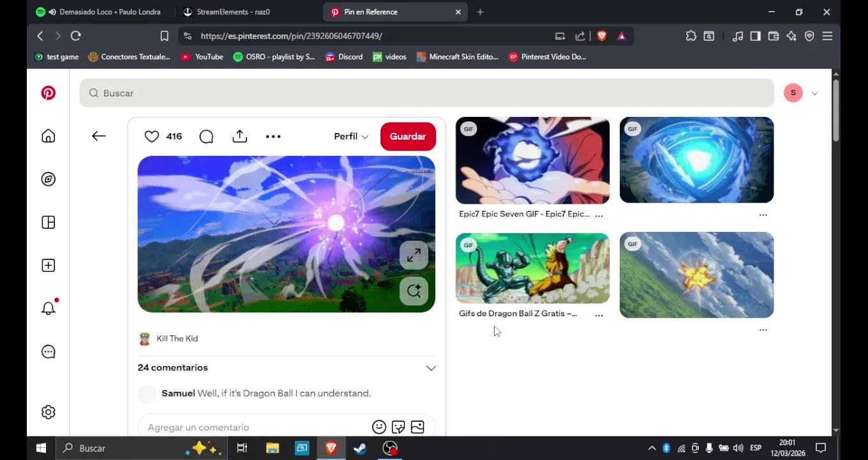Viewport: 868px width, 460px height.
Task: Toggle the browser sidebar panel
Action: coord(756,36)
